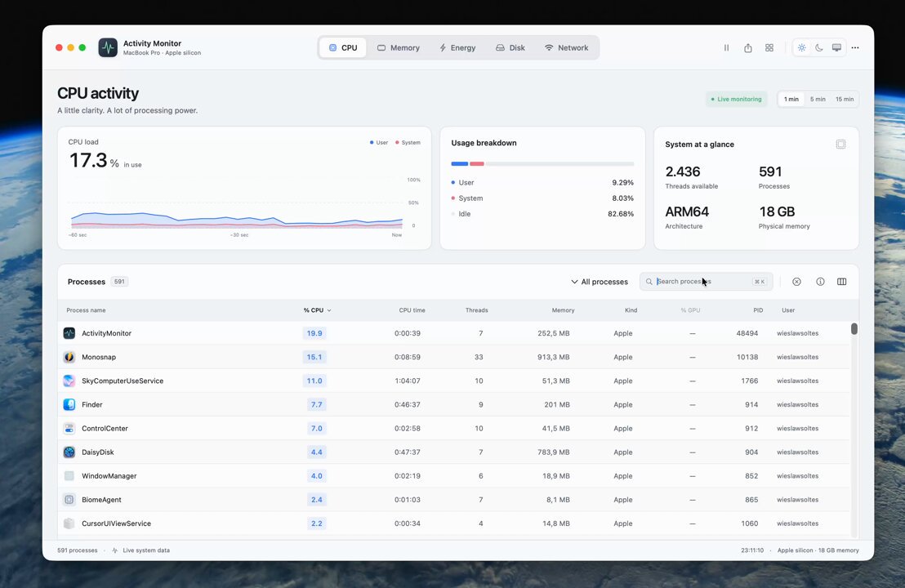This screenshot has height=588, width=905.
Task: Switch to light mode with the sun icon
Action: click(802, 48)
